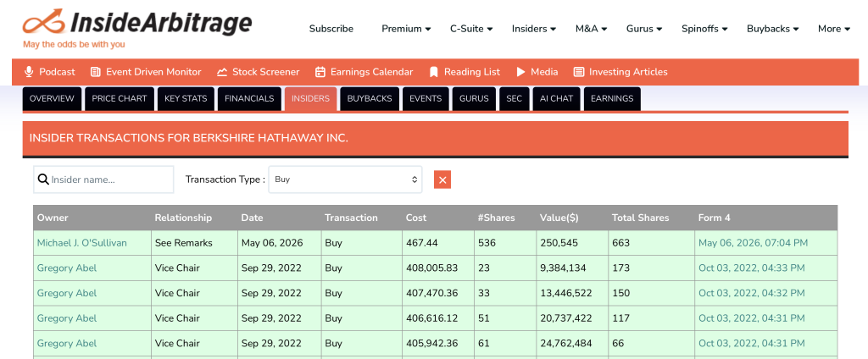Open the Form 4 link in 406,616.12 row
The height and width of the screenshot is (359, 868).
[x=752, y=318]
